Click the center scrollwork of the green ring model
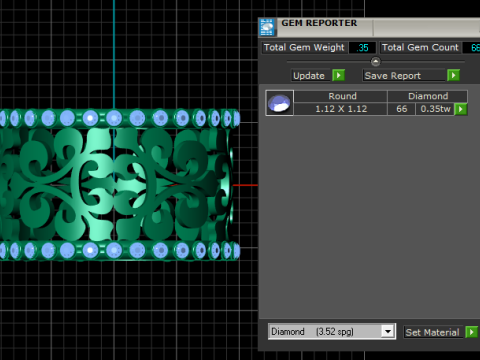 point(113,184)
